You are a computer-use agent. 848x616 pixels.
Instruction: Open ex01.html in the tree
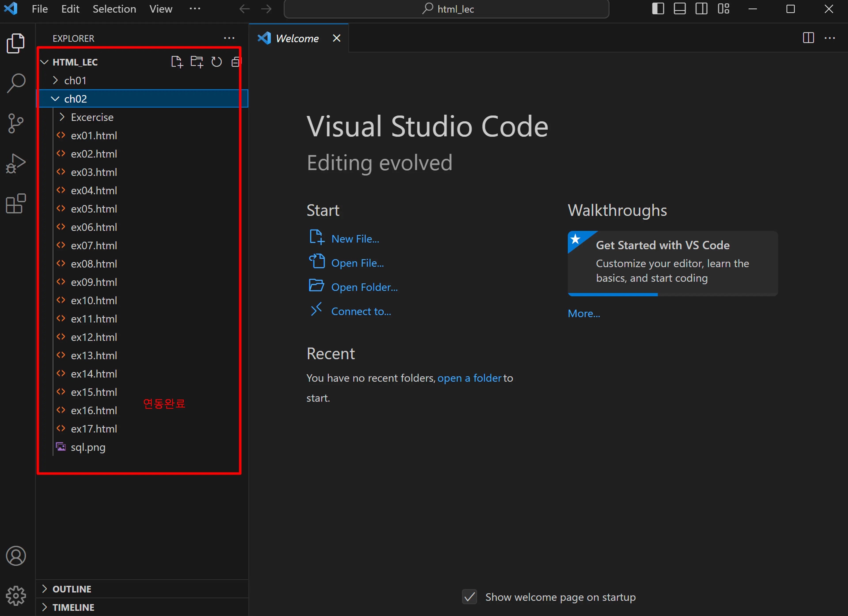[x=142, y=135]
